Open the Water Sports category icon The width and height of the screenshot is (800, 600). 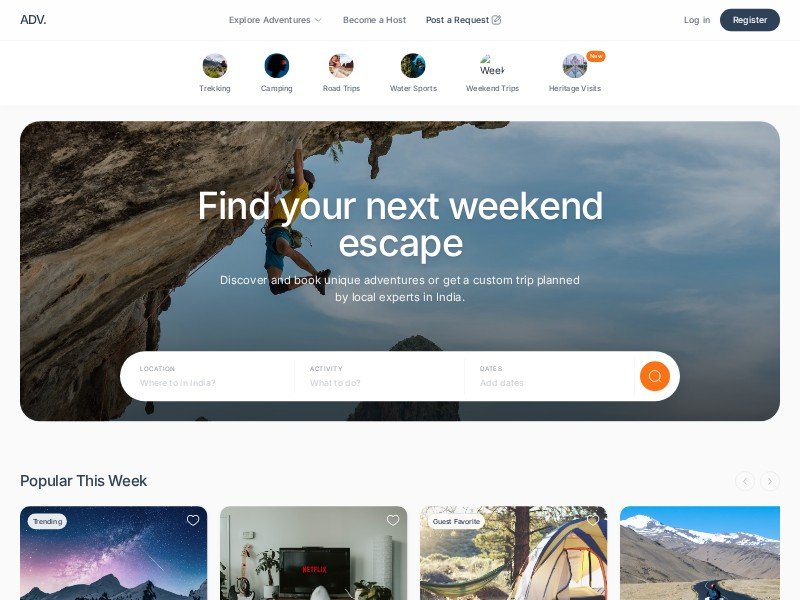point(413,66)
